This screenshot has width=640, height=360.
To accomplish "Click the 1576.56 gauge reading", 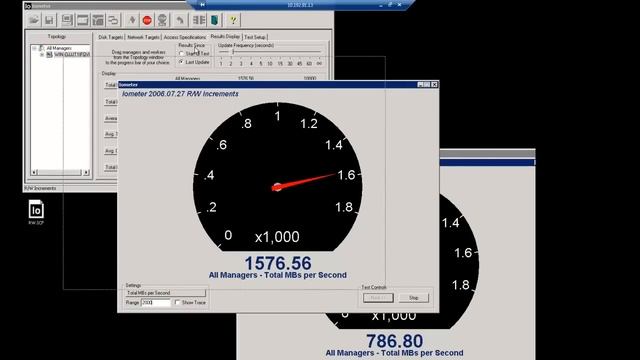I will [278, 263].
